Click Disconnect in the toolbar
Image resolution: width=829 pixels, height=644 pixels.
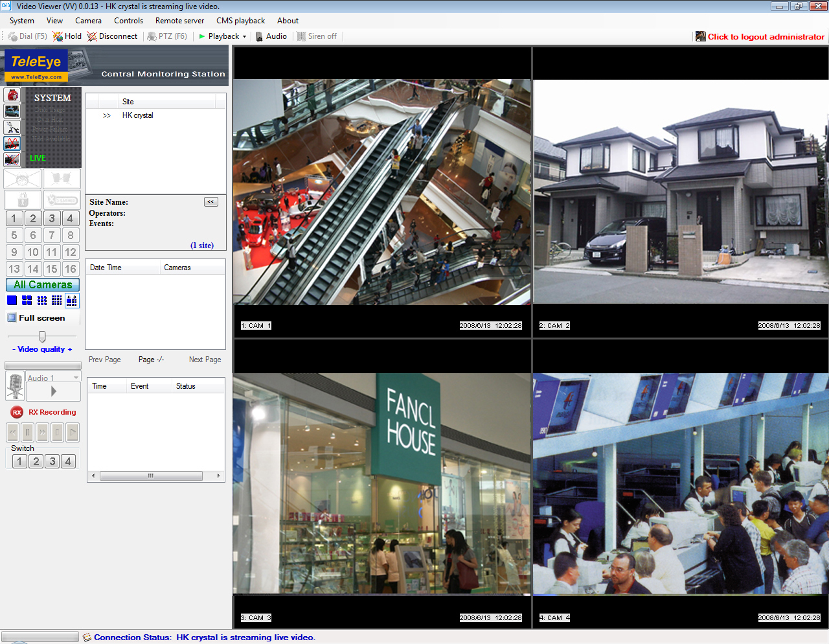pyautogui.click(x=112, y=36)
